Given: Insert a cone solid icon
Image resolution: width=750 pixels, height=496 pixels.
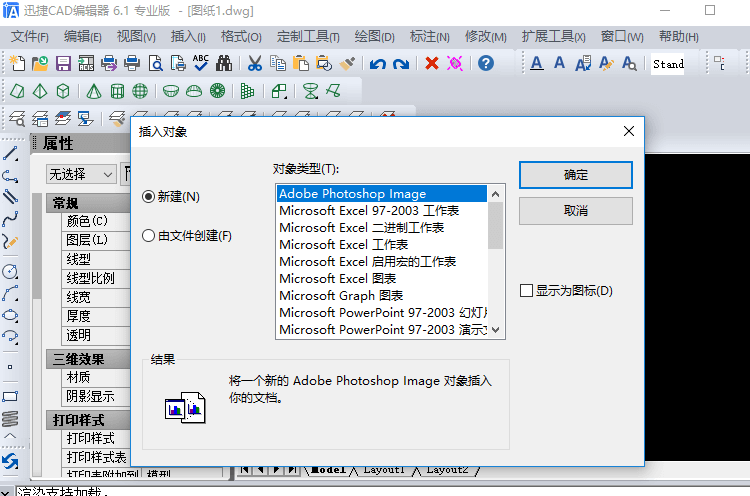Looking at the screenshot, I should (94, 91).
